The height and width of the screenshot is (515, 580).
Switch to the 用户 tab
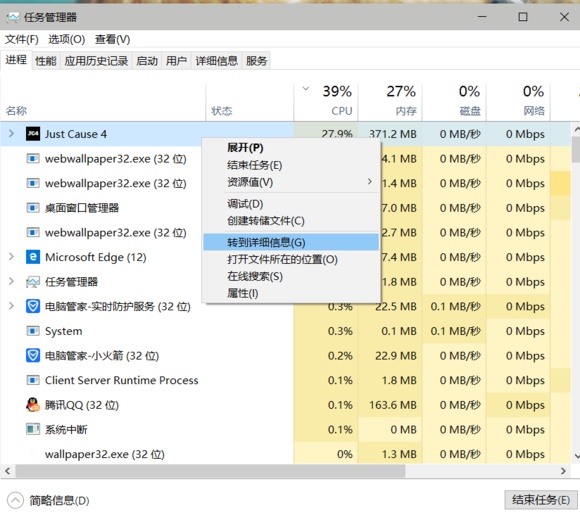176,61
